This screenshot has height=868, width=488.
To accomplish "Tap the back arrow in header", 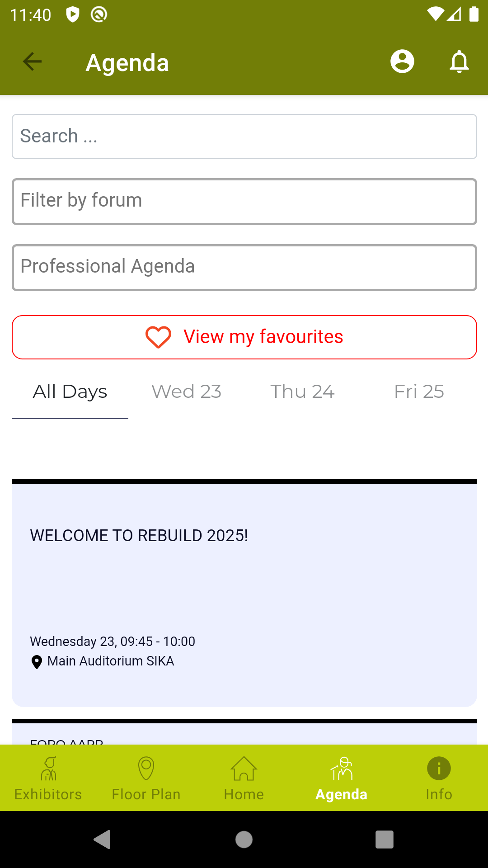I will (32, 61).
